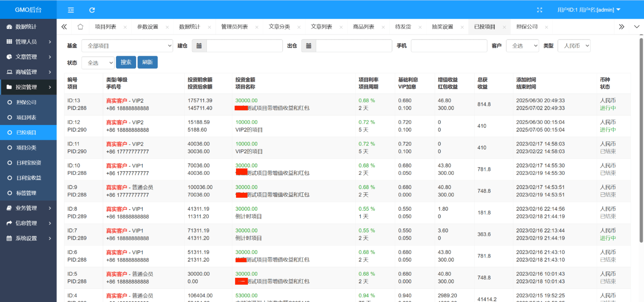Open the 客户 全选 dropdown
Viewport: 644px width, 302px height.
tap(522, 46)
